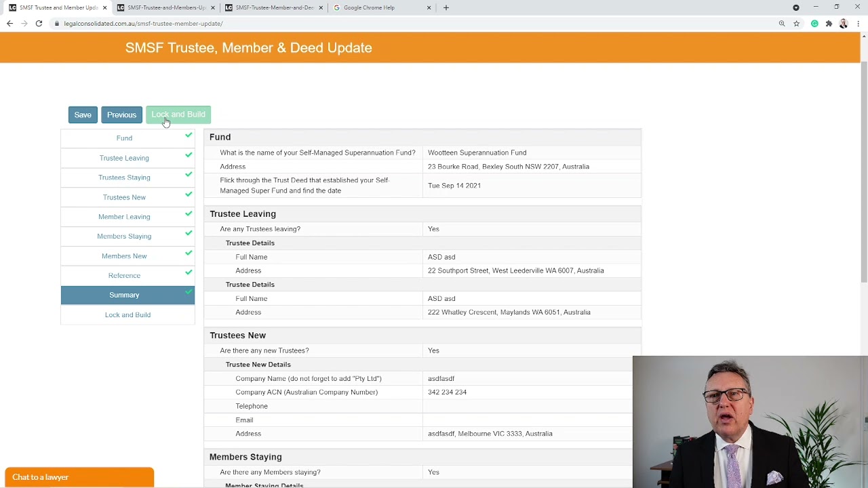Image resolution: width=868 pixels, height=488 pixels.
Task: Click the 'Trustees New' section heading
Action: click(237, 335)
